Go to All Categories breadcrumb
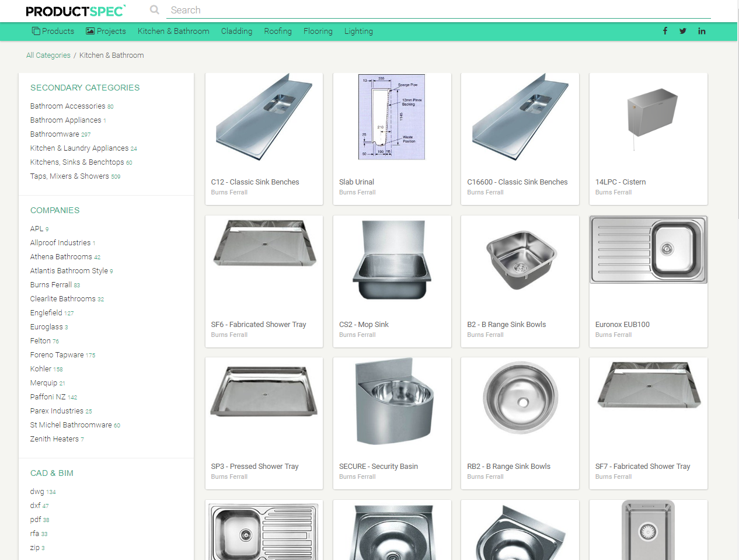 pos(48,55)
